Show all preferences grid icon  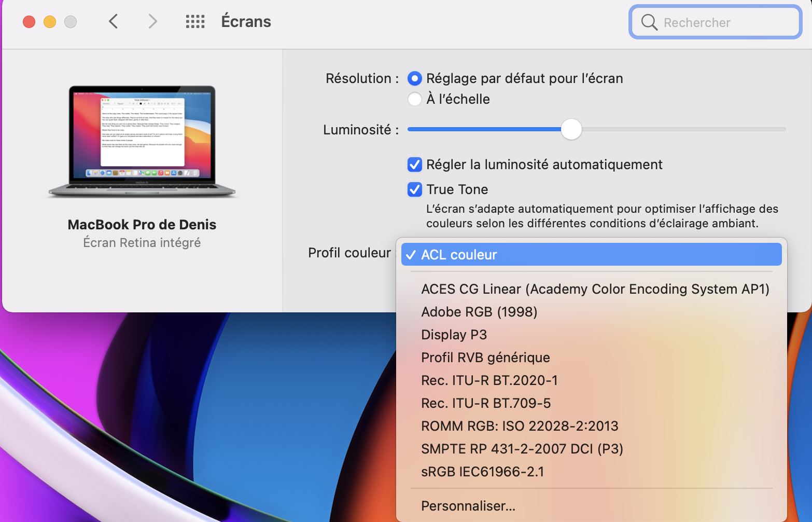pos(195,21)
